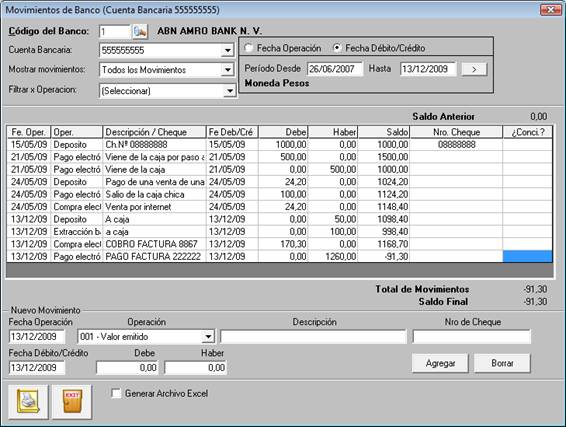Open the Mostrar movimientos dropdown
Viewport: 566px width, 427px height.
pos(228,70)
